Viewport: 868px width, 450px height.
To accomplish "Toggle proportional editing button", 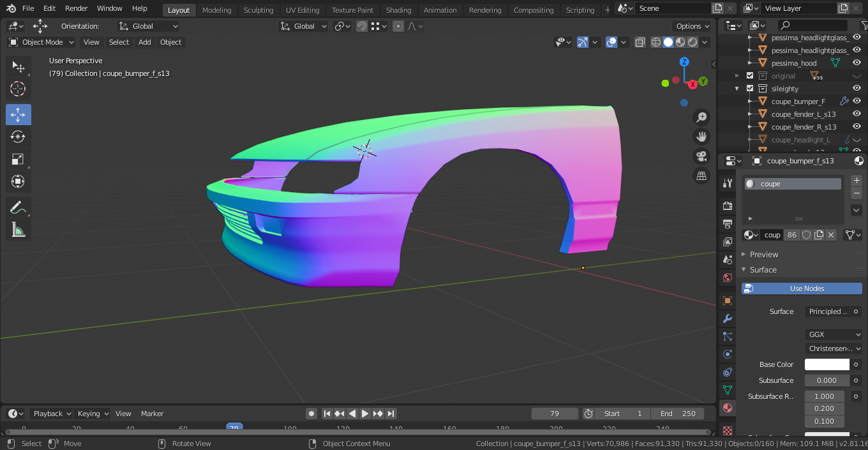I will click(x=398, y=26).
